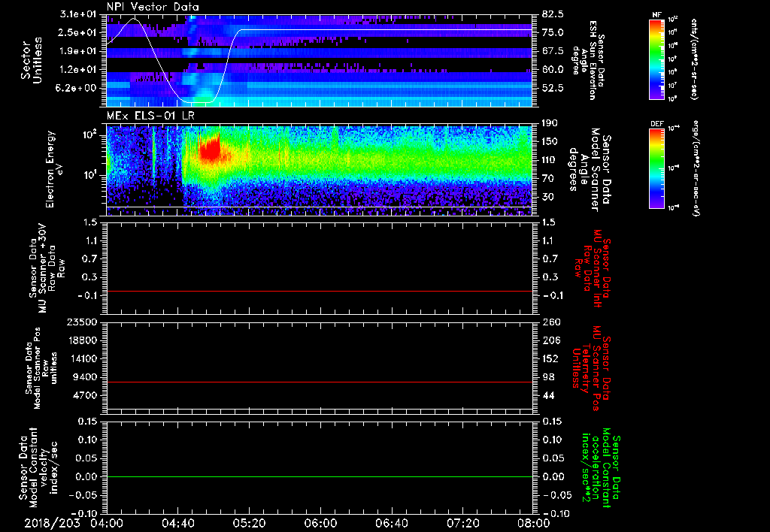Click "Model Scanner Pos Raw unitless" axis label

(x=42, y=367)
